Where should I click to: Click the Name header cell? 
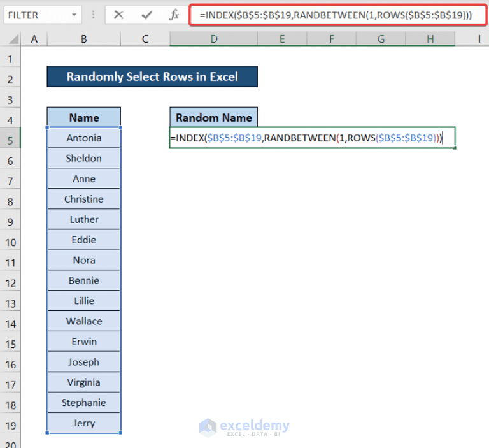84,118
